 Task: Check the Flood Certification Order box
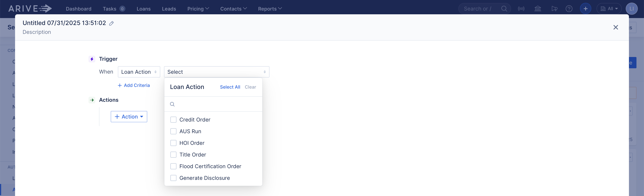click(x=173, y=166)
